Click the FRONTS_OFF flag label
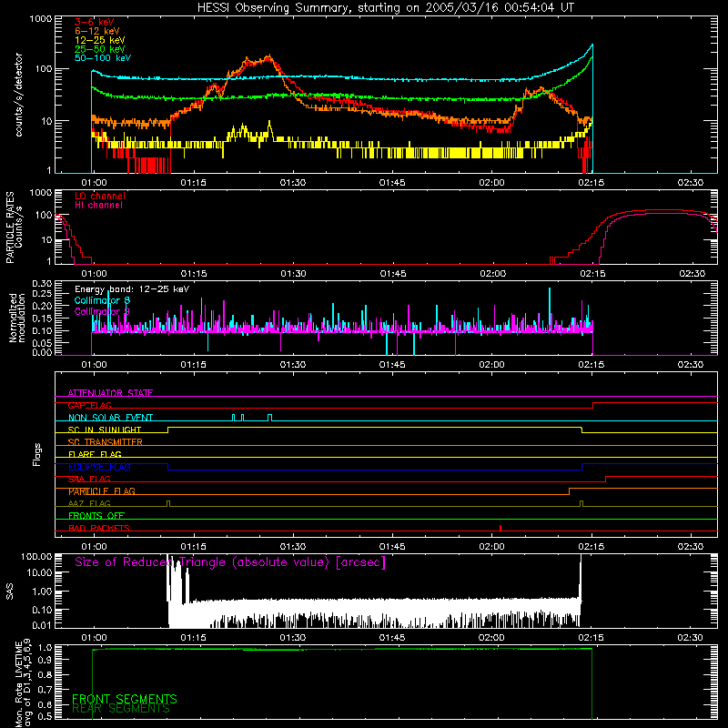This screenshot has height=728, width=728. [96, 516]
